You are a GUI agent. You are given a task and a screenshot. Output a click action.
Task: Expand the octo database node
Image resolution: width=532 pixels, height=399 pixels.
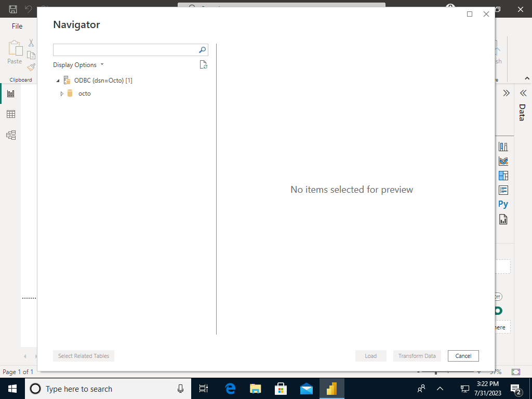tap(61, 94)
